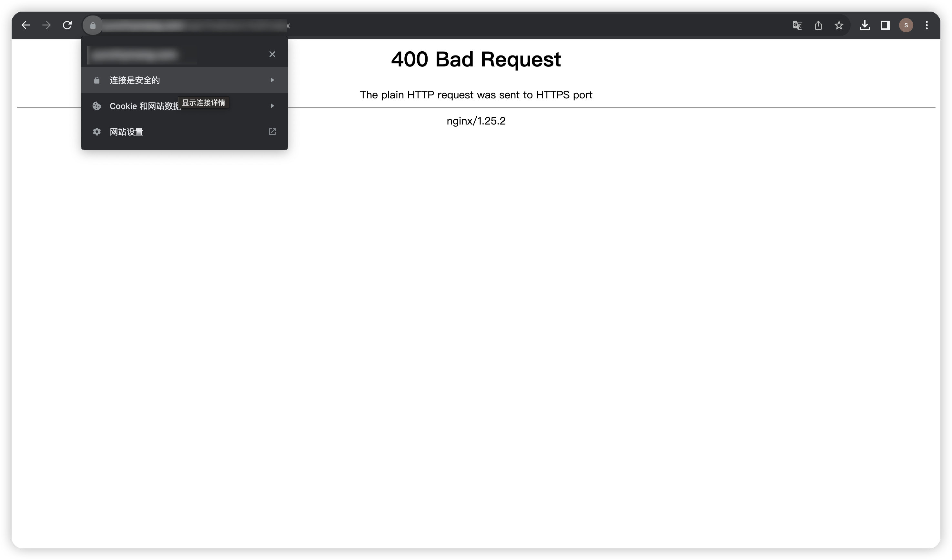The height and width of the screenshot is (560, 952).
Task: Click the external-link icon for 网站设置
Action: [x=272, y=132]
